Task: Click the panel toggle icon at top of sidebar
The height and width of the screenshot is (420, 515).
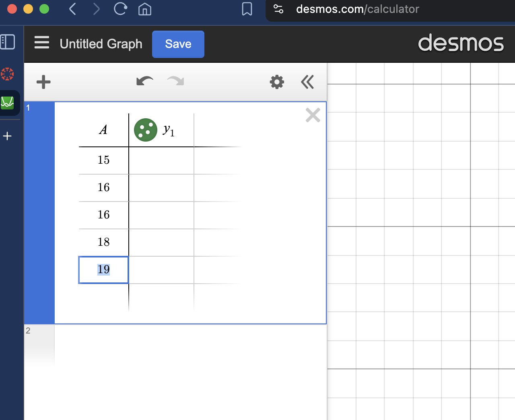Action: (x=8, y=42)
